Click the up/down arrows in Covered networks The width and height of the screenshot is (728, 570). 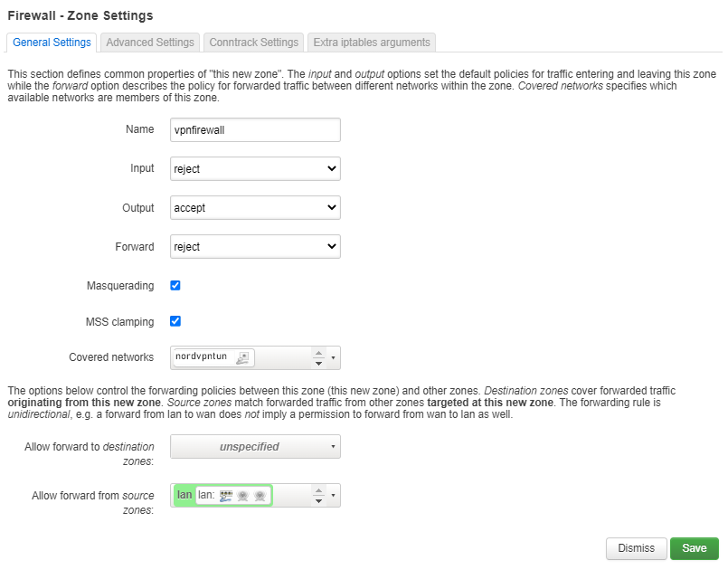pyautogui.click(x=317, y=357)
